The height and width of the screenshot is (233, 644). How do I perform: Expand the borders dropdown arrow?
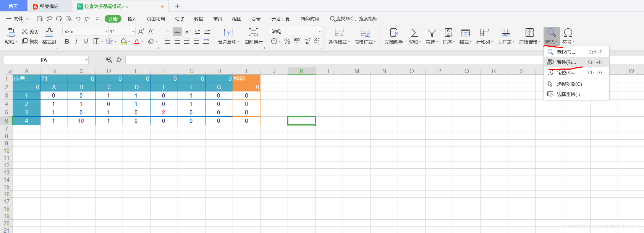(102, 41)
